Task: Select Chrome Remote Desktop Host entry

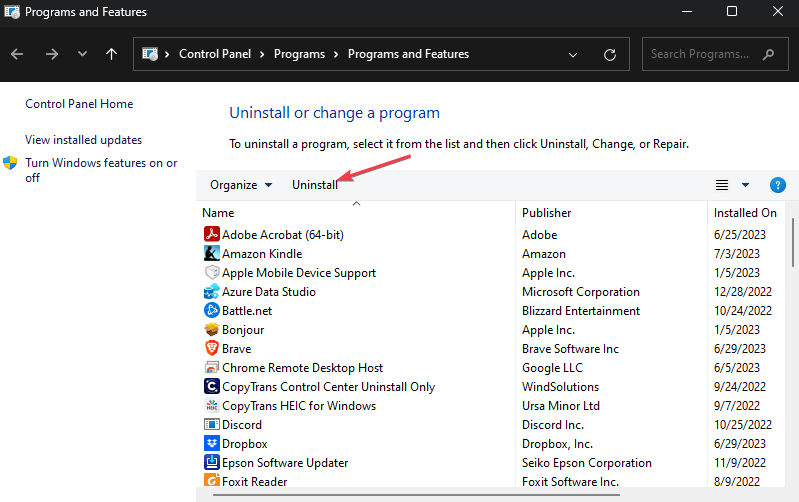Action: click(302, 368)
